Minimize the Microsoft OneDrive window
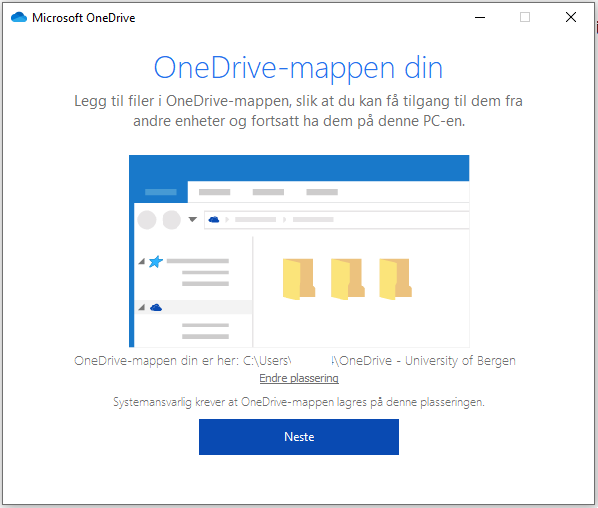 (x=480, y=17)
